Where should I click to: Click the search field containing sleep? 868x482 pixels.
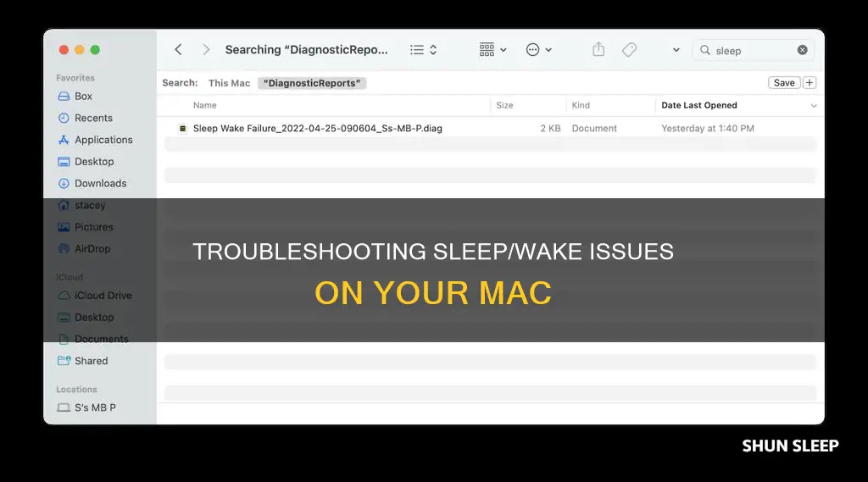(754, 50)
